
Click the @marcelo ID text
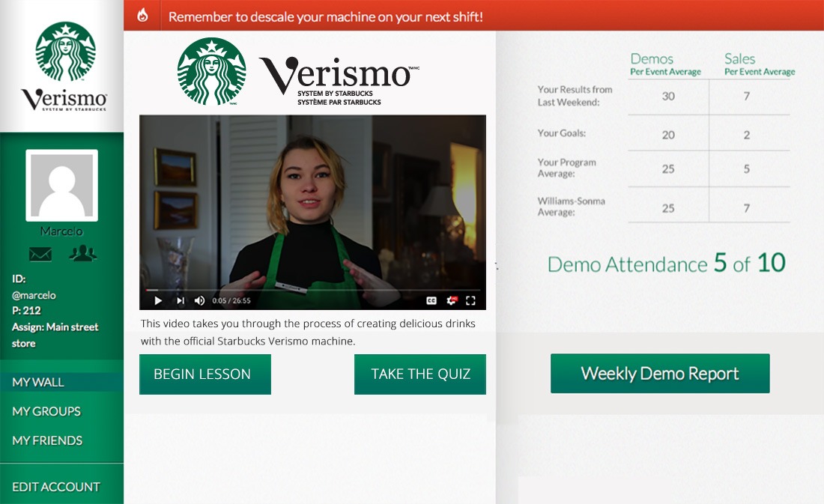(34, 295)
